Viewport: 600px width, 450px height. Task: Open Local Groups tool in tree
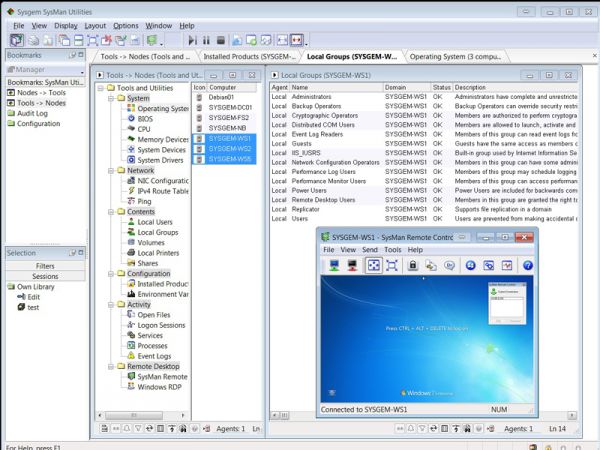[x=158, y=232]
